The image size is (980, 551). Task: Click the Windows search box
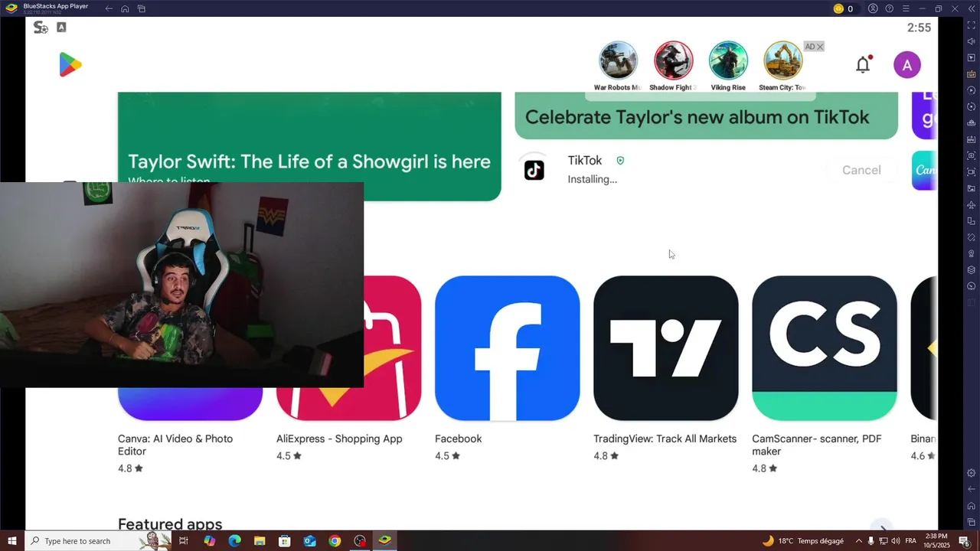tap(98, 541)
